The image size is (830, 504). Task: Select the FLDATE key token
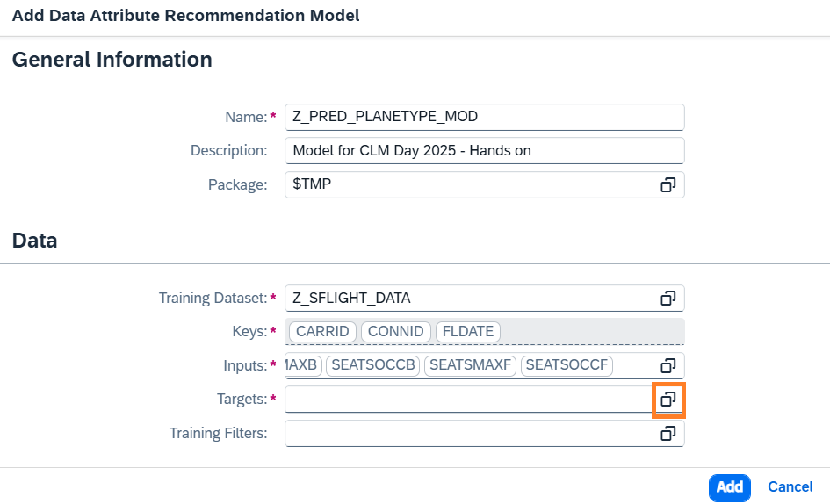point(467,332)
